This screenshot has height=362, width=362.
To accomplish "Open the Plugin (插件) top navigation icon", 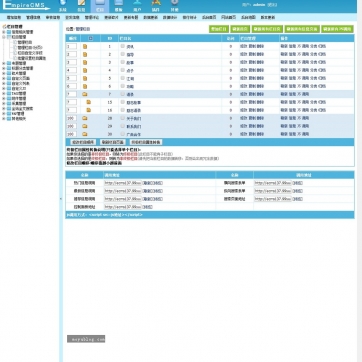I will point(156,6).
